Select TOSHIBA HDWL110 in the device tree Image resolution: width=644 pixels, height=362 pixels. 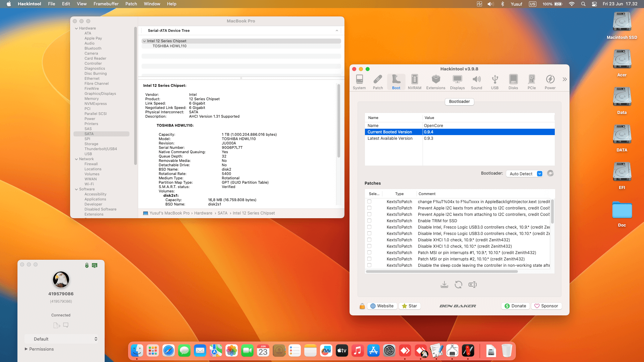169,46
